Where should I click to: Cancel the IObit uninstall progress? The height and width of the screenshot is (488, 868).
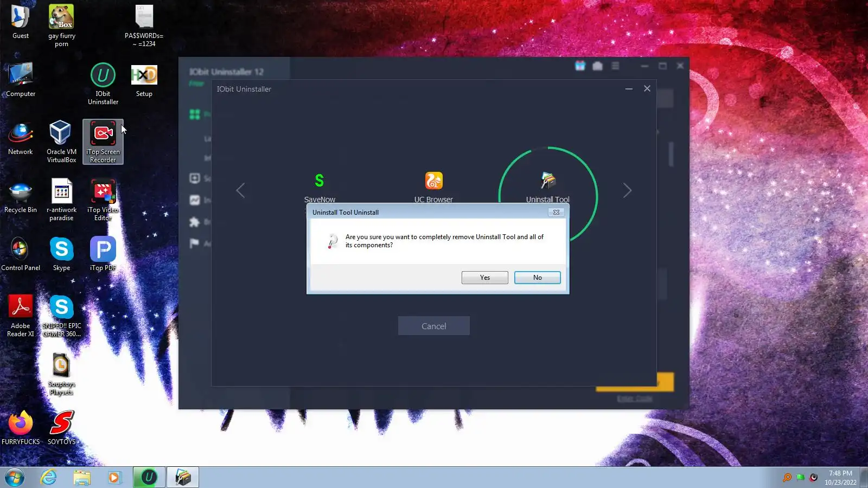[x=434, y=326]
